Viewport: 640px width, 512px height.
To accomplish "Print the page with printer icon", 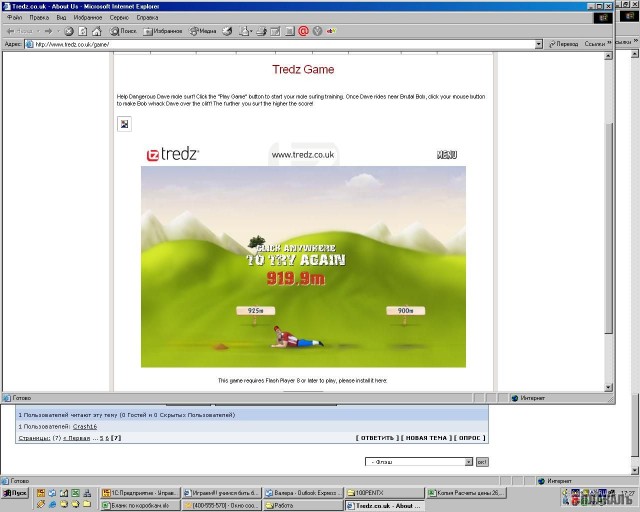I will [261, 31].
